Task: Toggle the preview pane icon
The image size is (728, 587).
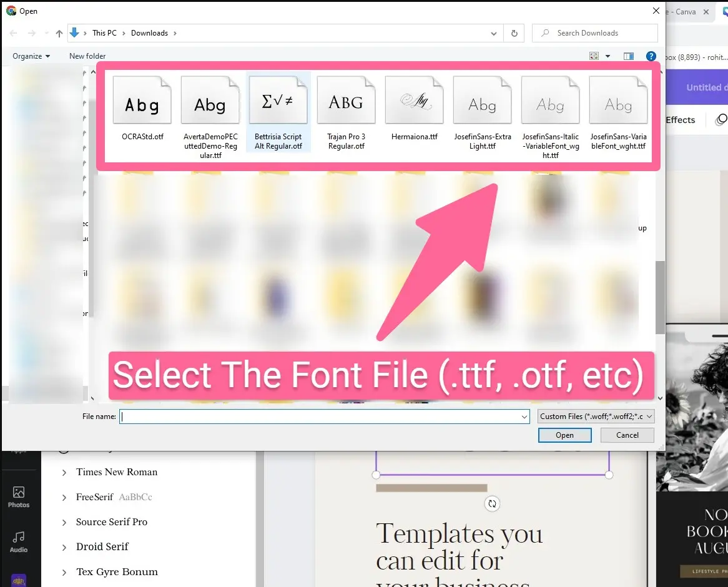Action: (629, 56)
